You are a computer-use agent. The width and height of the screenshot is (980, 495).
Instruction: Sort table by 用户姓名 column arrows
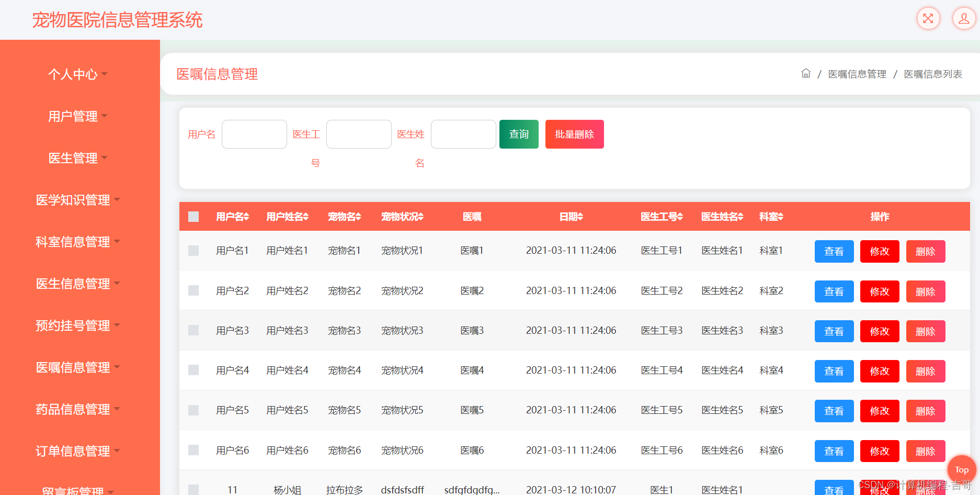coord(306,217)
